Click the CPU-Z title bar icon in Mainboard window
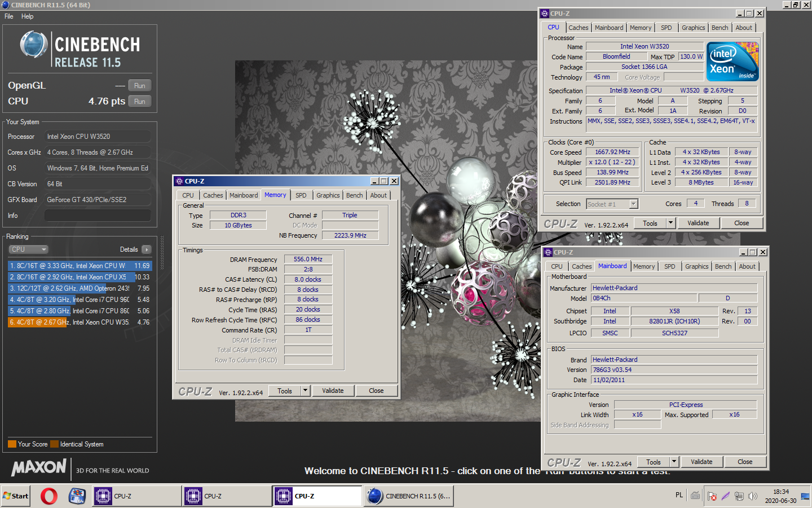 pos(548,252)
